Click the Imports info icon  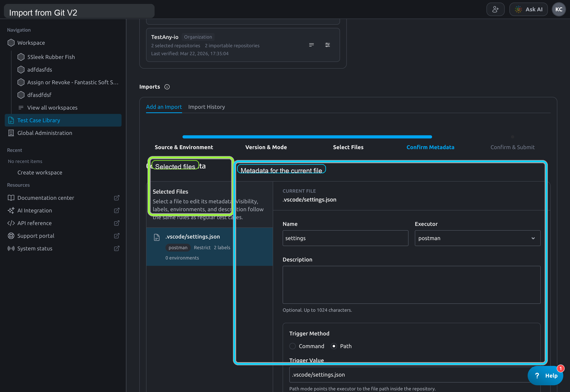pos(167,87)
